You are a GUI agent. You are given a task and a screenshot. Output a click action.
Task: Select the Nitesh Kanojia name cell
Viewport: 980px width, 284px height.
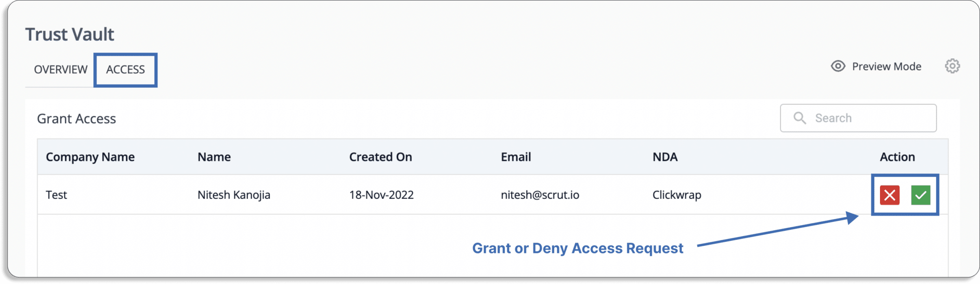[x=234, y=195]
